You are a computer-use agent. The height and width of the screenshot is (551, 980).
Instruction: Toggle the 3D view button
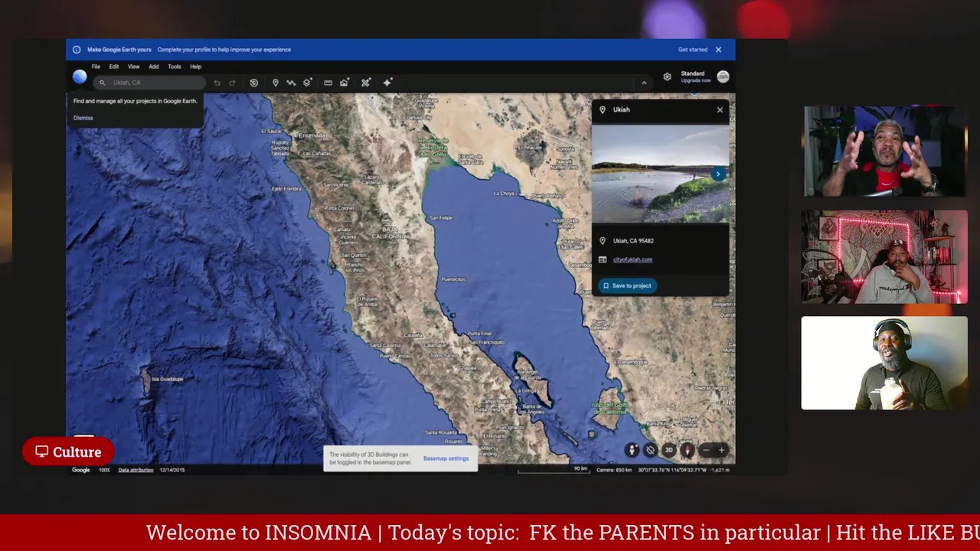click(x=668, y=450)
